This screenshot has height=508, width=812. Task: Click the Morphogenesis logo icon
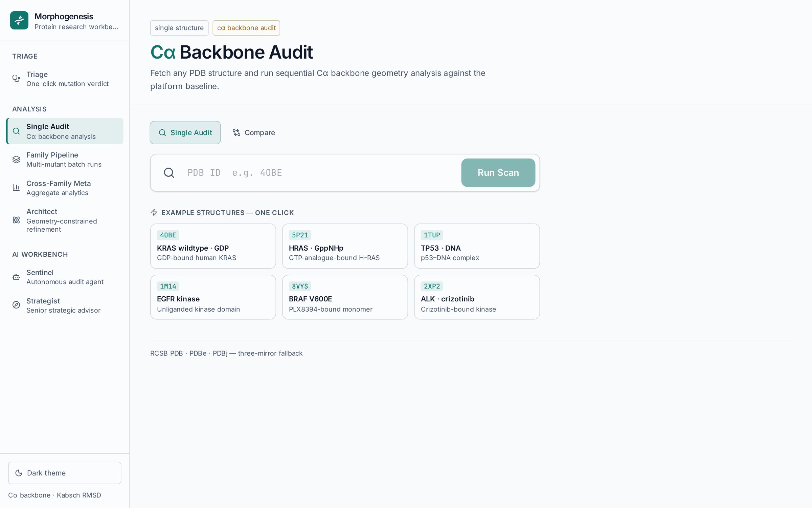[x=19, y=20]
